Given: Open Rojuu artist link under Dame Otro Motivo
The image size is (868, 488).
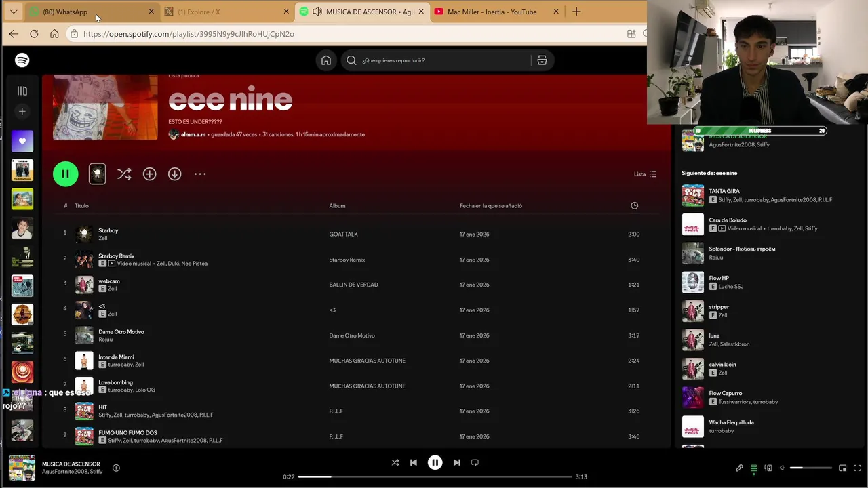Looking at the screenshot, I should pyautogui.click(x=106, y=340).
